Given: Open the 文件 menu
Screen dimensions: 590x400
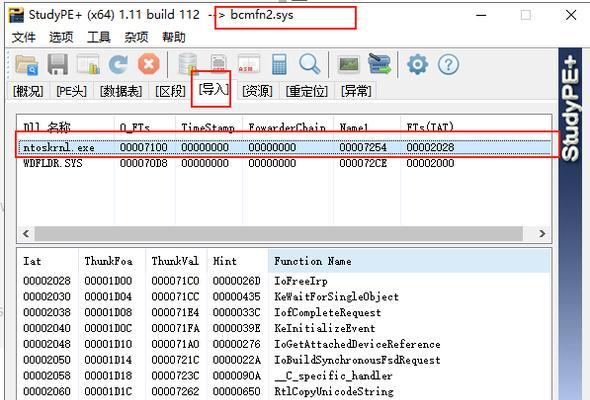Looking at the screenshot, I should point(24,37).
